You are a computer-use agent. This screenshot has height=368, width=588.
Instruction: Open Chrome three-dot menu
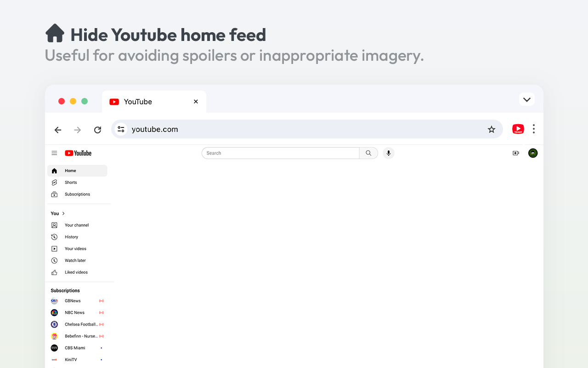click(x=534, y=129)
